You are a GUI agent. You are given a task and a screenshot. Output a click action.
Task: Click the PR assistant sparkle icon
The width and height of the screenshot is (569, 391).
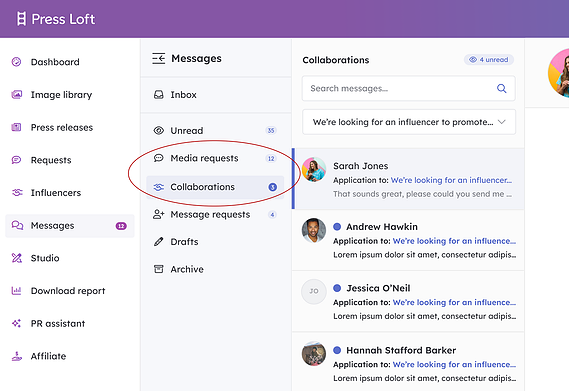[x=16, y=323]
